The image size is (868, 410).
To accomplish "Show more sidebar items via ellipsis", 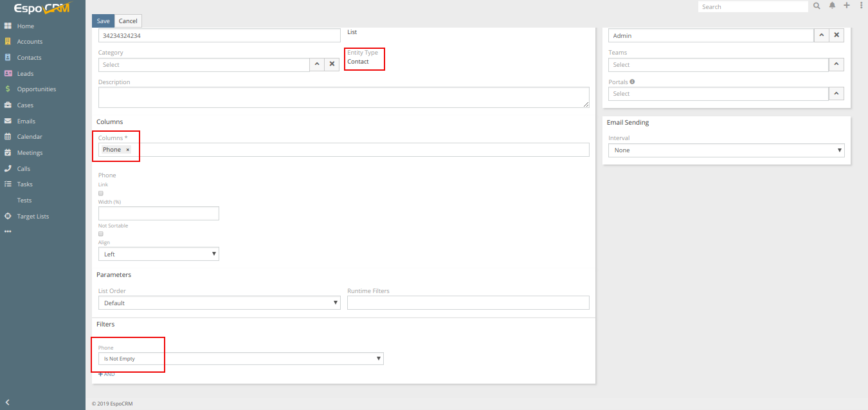I will pos(8,231).
